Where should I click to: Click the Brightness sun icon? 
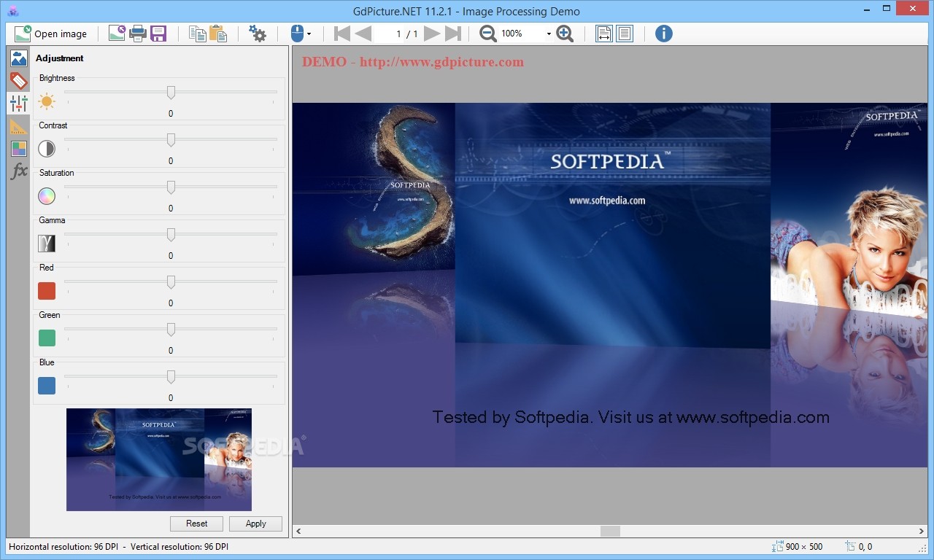click(x=47, y=101)
